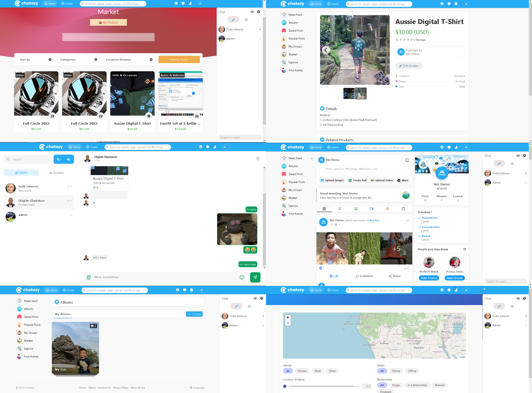Select All under Gender filter

click(x=288, y=371)
